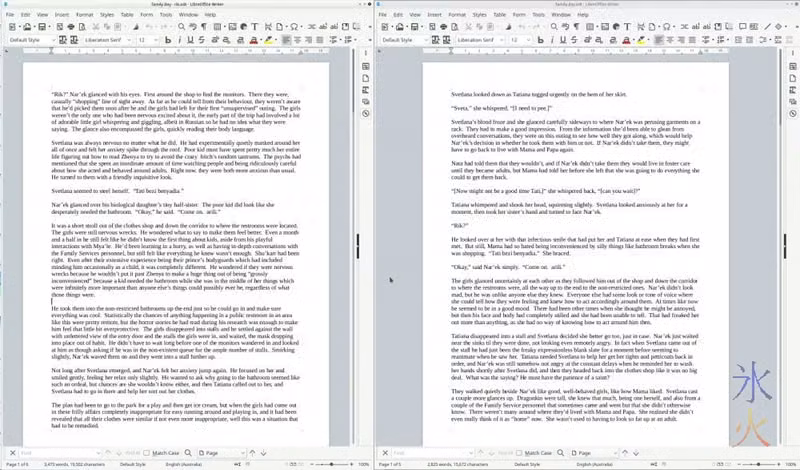The image size is (800, 470).
Task: Click word count in right window status bar
Action: tap(457, 464)
